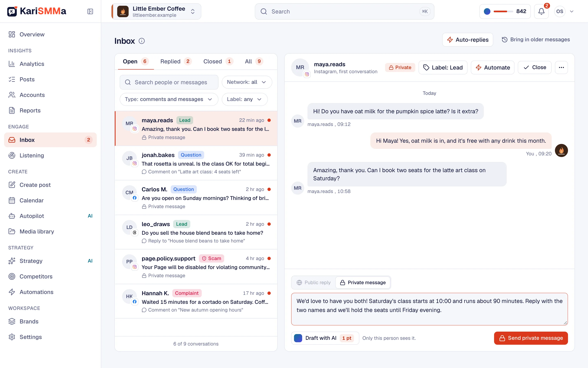This screenshot has width=588, height=368.
Task: Open Listening in the sidebar
Action: [x=50, y=155]
